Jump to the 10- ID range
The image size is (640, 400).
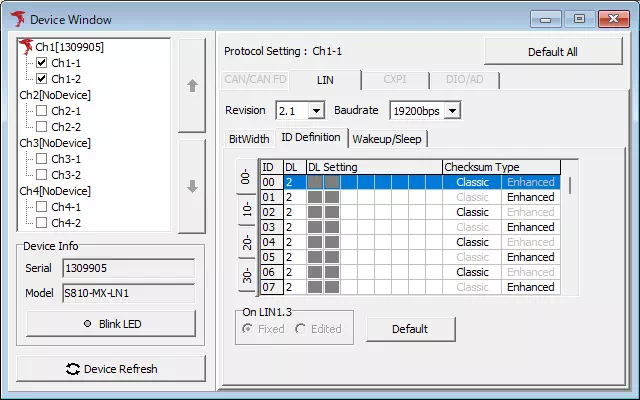pos(246,209)
